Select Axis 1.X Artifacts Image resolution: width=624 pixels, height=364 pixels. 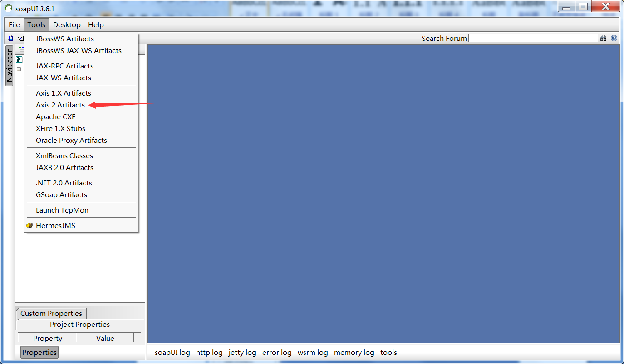pos(81,93)
